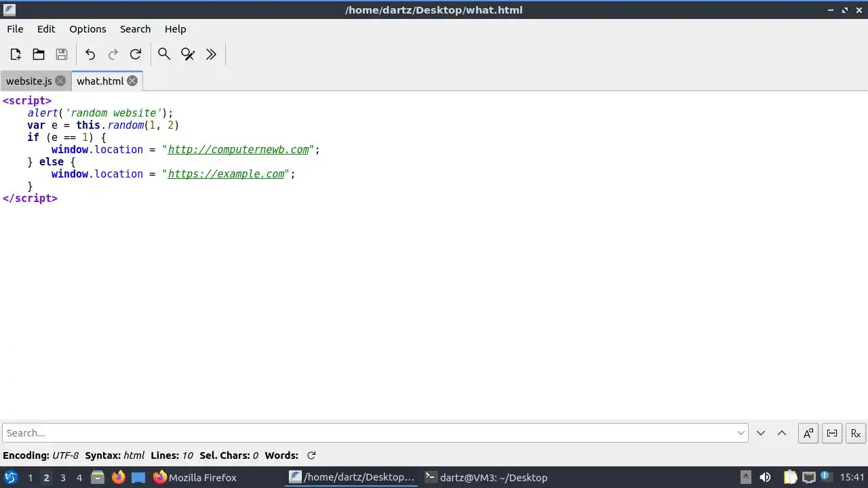Open a file using the folder icon
Image resolution: width=868 pixels, height=488 pixels.
click(x=39, y=54)
